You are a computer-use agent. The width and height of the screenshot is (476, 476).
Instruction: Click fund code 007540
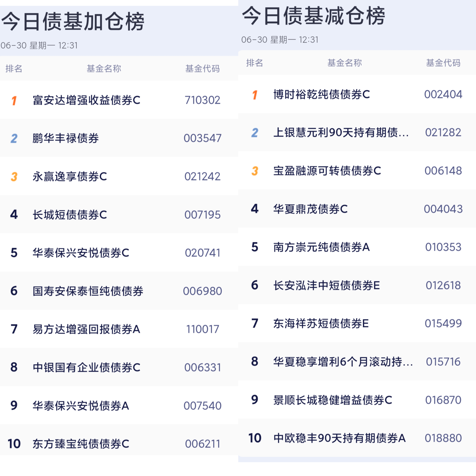pos(203,406)
